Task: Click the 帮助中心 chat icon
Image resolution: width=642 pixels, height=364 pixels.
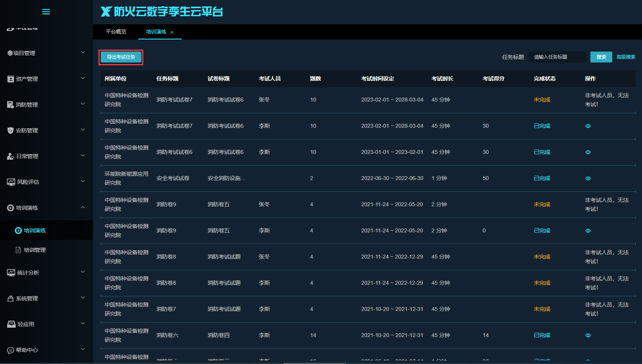Action: 11,350
